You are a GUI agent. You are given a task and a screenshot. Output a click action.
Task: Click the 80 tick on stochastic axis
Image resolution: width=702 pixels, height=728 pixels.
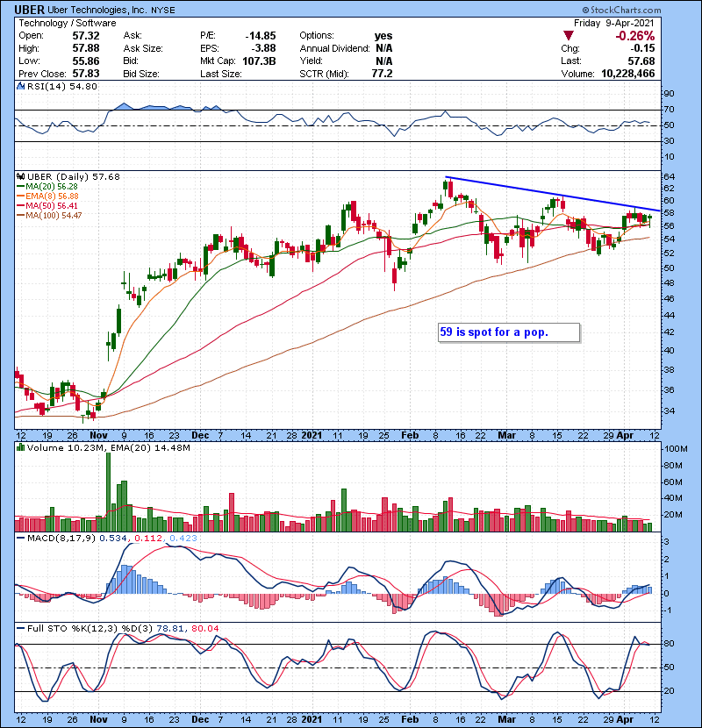click(669, 644)
